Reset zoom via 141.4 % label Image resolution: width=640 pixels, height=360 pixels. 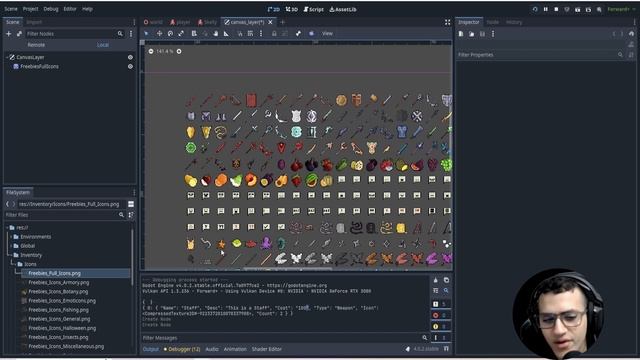164,51
